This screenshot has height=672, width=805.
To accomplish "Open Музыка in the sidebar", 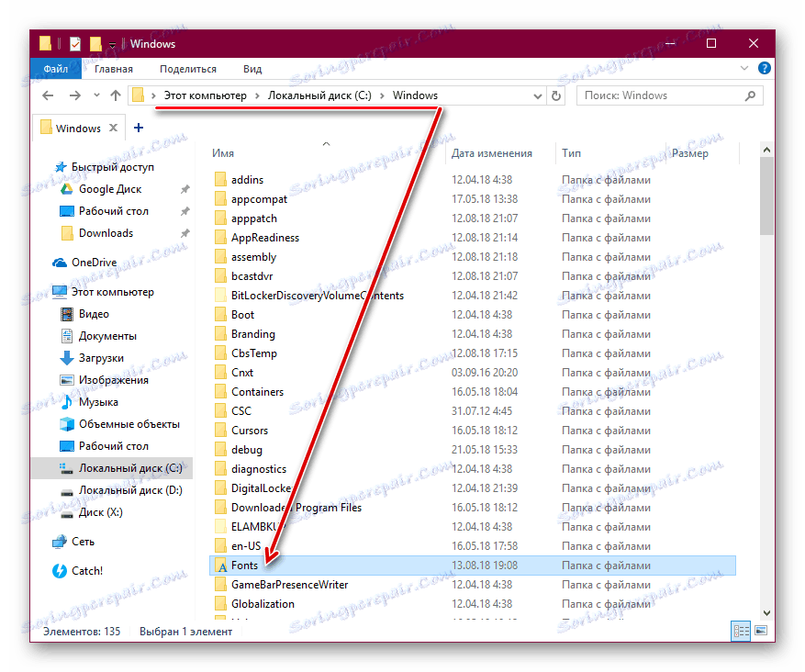I will click(98, 402).
